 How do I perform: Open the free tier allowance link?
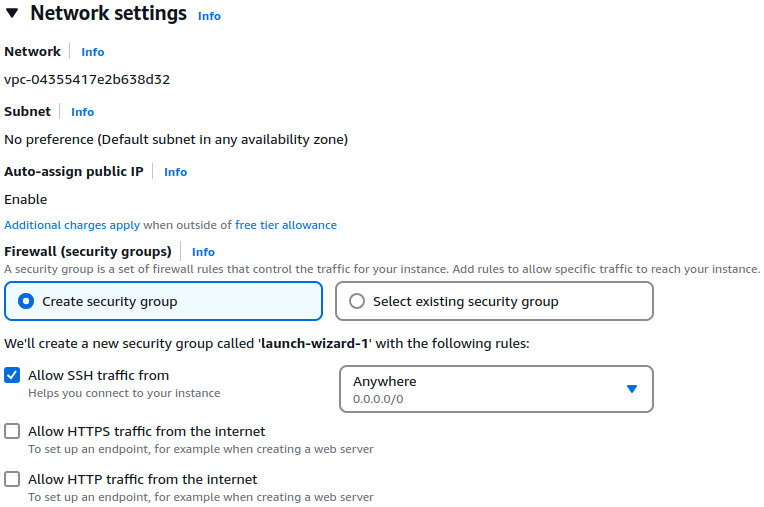tap(286, 225)
